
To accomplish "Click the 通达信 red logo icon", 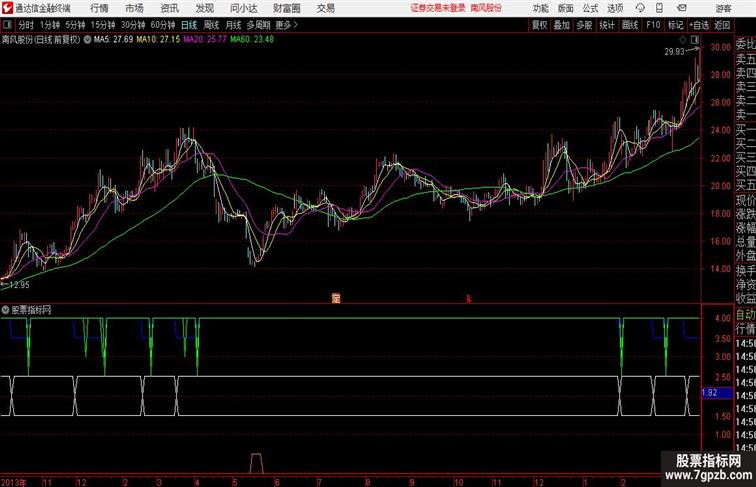I will pyautogui.click(x=7, y=8).
